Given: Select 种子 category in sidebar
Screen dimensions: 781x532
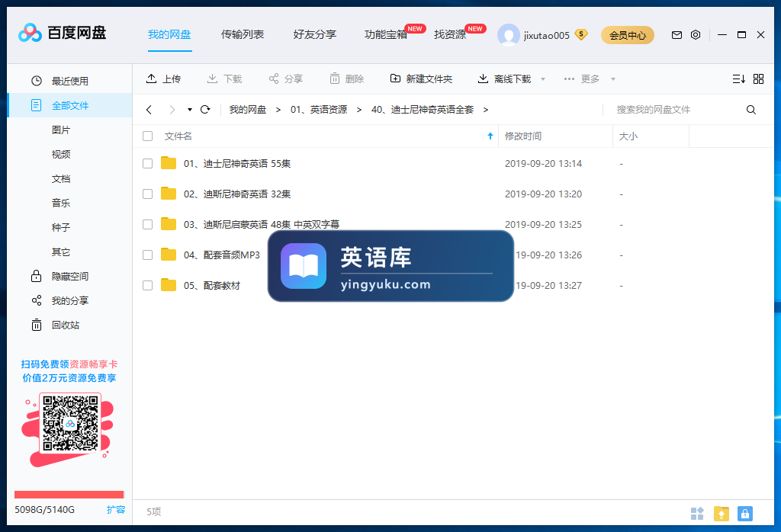Looking at the screenshot, I should tap(61, 227).
